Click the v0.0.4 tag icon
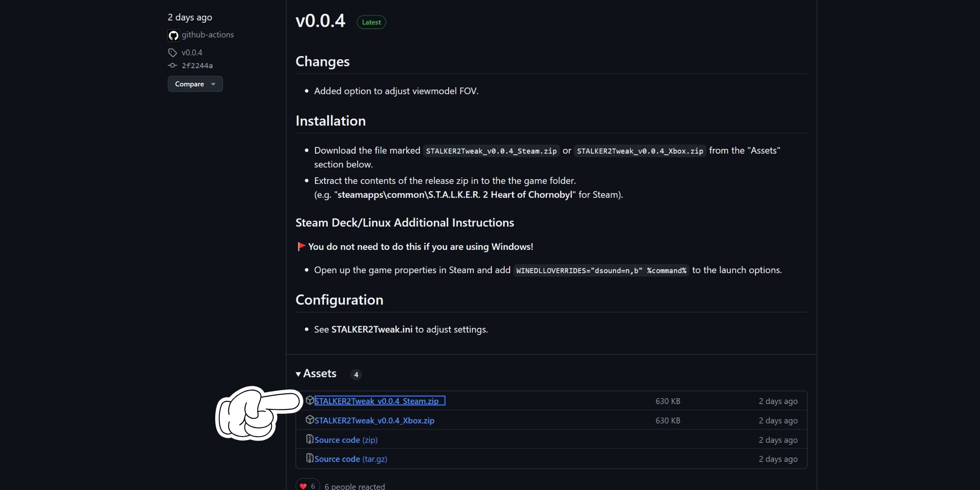Viewport: 980px width, 490px height. 172,53
